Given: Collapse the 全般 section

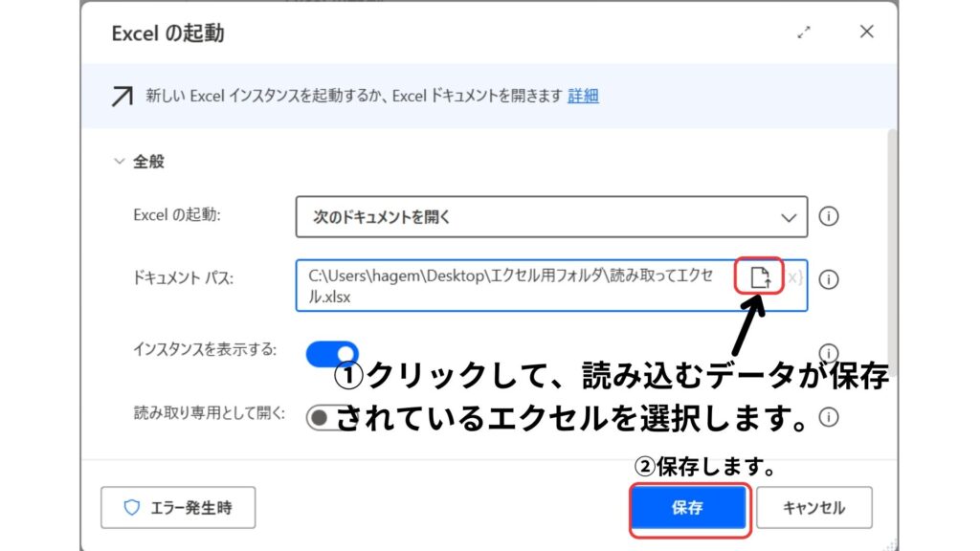Looking at the screenshot, I should coord(120,161).
